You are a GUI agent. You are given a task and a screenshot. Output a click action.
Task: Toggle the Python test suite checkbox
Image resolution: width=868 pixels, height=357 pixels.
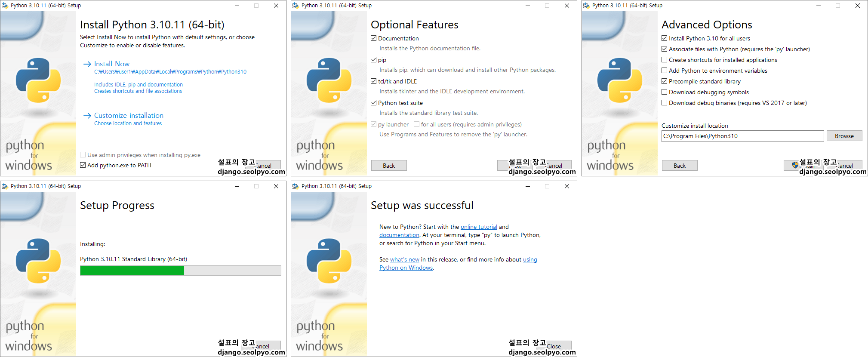tap(374, 103)
